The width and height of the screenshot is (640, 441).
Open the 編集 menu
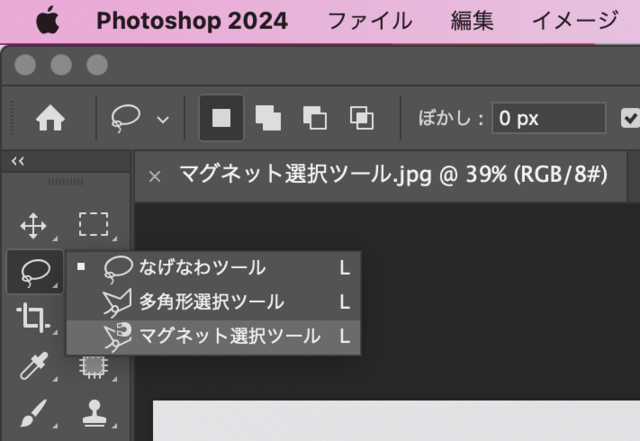[472, 21]
